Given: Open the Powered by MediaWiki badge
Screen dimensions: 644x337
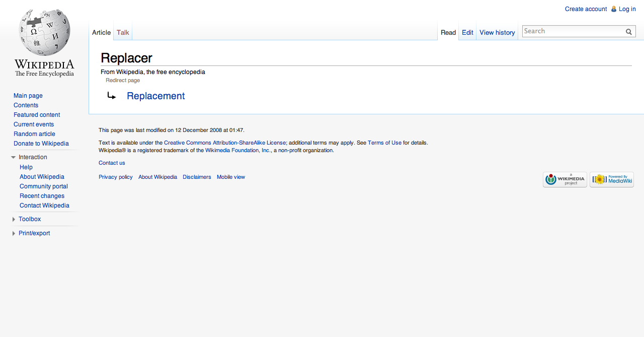Looking at the screenshot, I should 612,179.
